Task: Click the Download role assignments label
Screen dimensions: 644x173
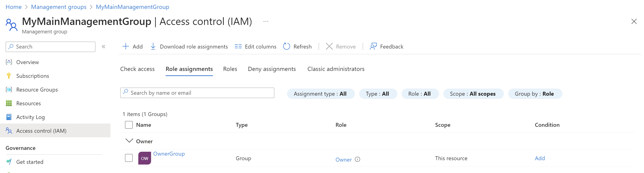Action: pos(194,47)
